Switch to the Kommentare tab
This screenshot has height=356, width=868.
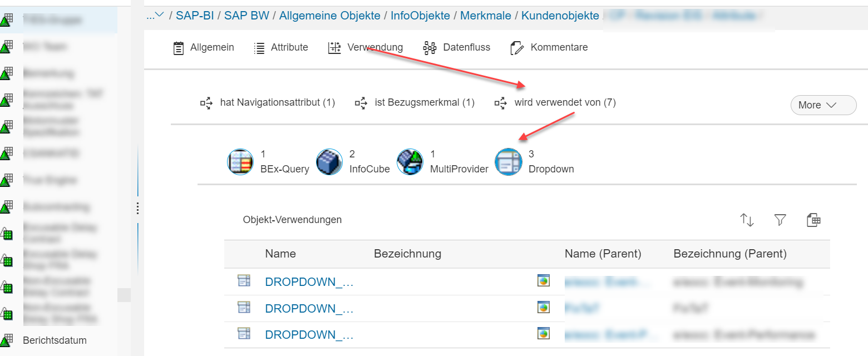coord(549,48)
